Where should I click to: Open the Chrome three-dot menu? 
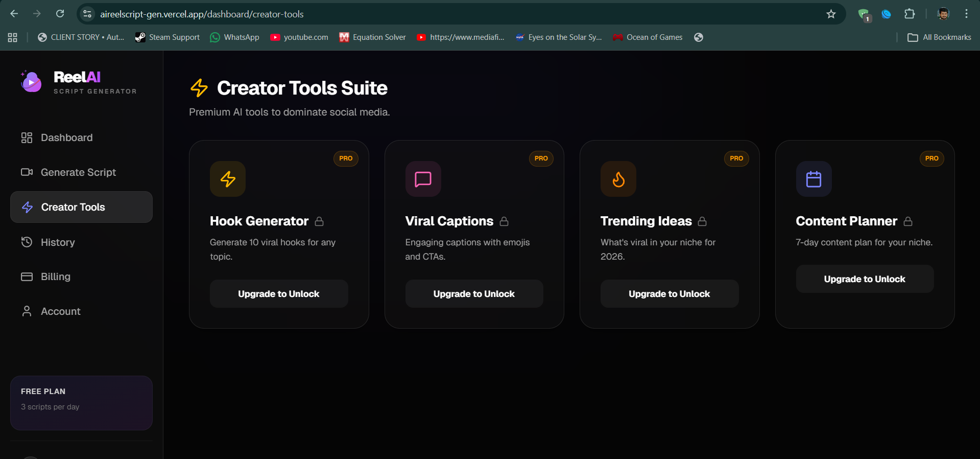pos(966,14)
